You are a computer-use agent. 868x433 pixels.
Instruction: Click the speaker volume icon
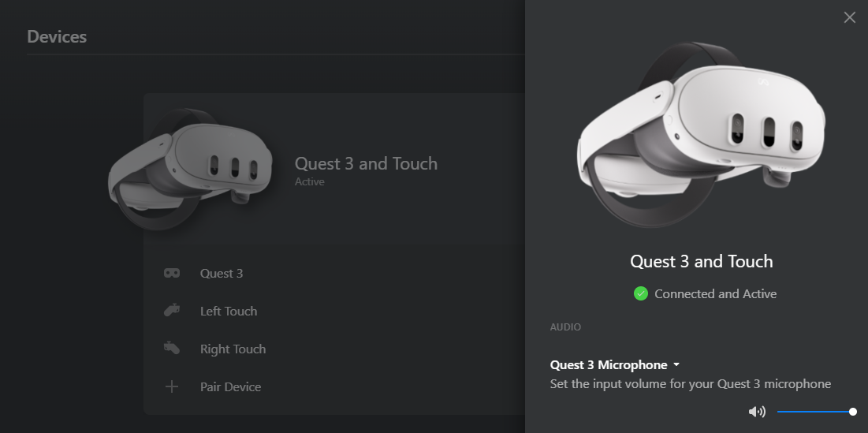757,412
